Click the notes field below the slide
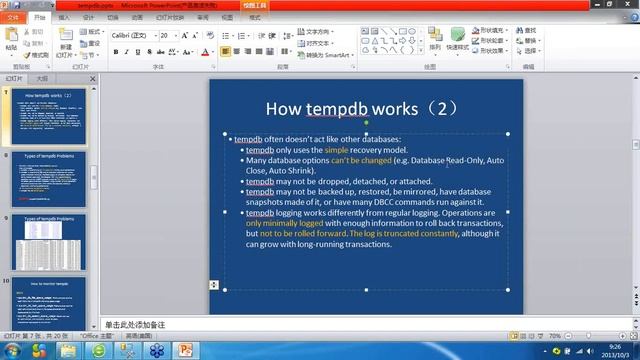The height and width of the screenshot is (360, 640). (x=366, y=324)
